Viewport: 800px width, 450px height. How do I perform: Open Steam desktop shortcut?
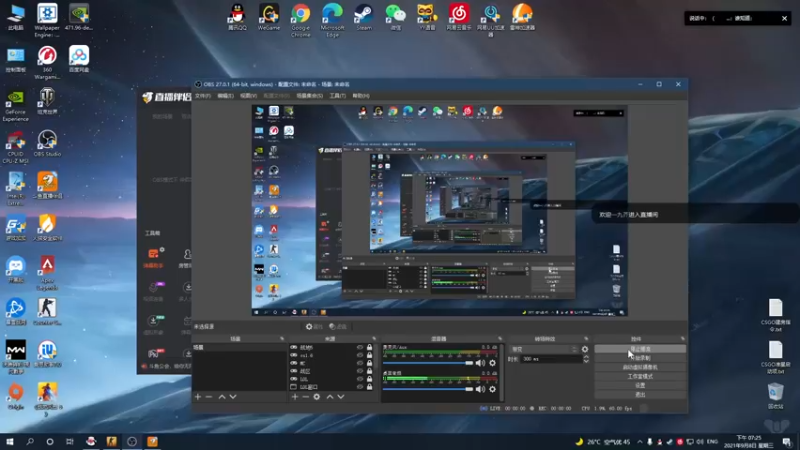click(x=364, y=17)
